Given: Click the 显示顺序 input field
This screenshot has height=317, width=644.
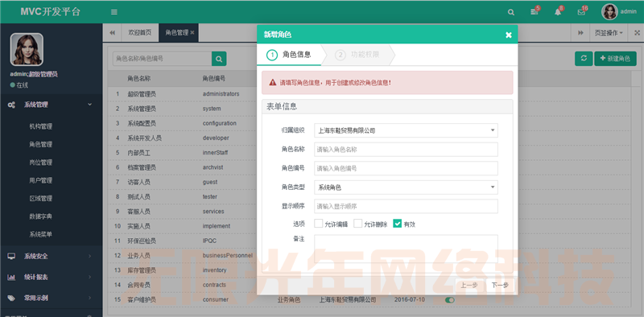Looking at the screenshot, I should 406,206.
